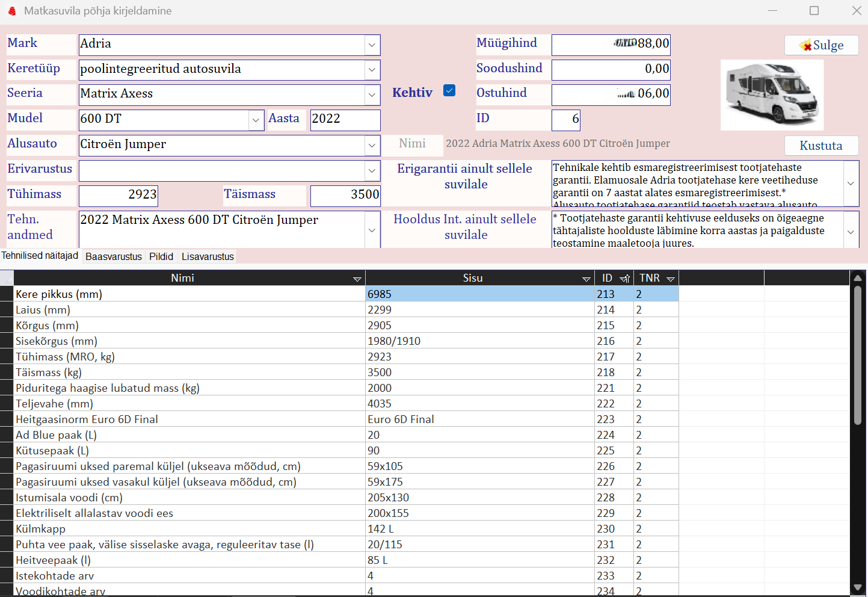Viewport: 868px width, 597px height.
Task: Click the Ostuhind price field
Action: (x=611, y=94)
